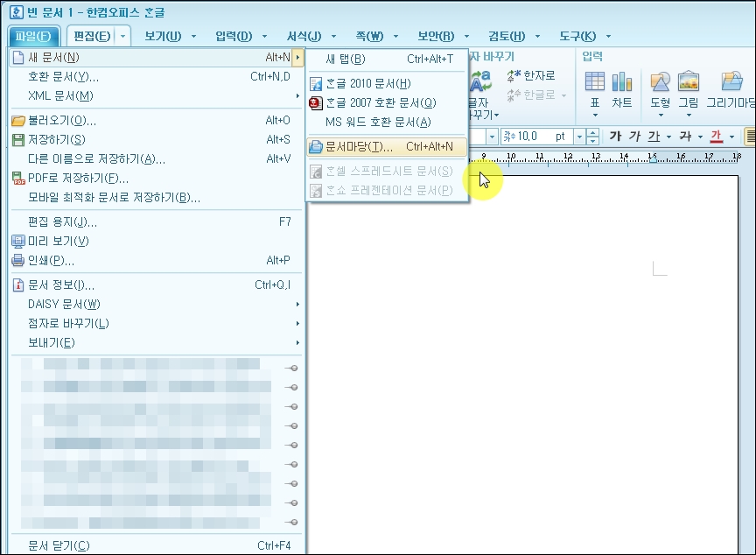Expand the 보내기 submenu arrow
Viewport: 756px width, 555px height.
coord(297,343)
